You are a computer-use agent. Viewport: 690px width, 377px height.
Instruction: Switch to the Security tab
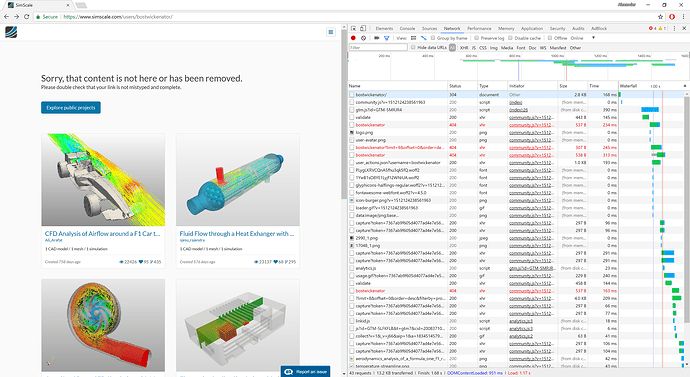click(557, 28)
